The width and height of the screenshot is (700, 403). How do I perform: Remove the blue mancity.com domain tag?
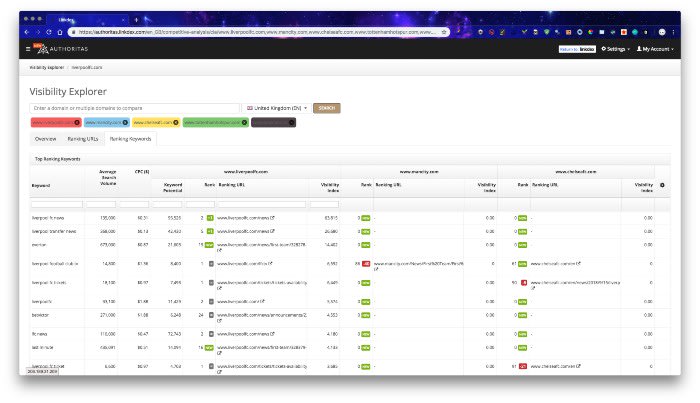(125, 123)
